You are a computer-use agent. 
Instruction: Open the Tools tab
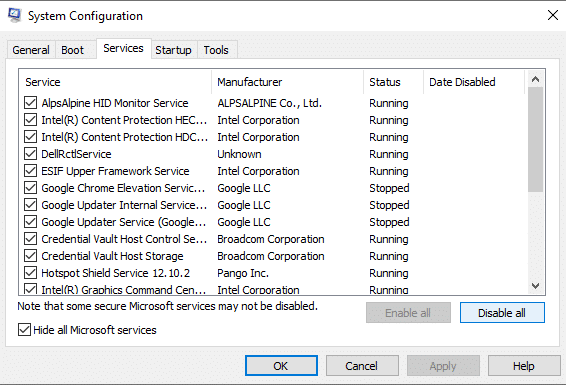click(x=216, y=50)
